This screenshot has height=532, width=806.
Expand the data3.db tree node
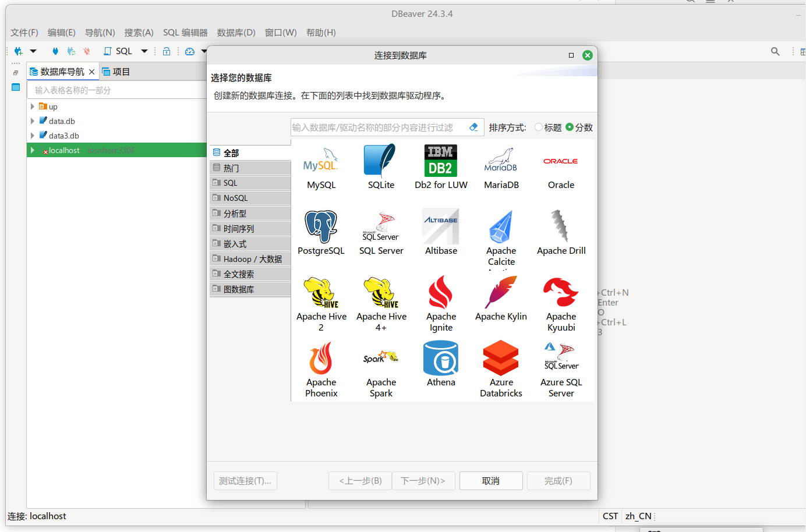click(x=33, y=136)
